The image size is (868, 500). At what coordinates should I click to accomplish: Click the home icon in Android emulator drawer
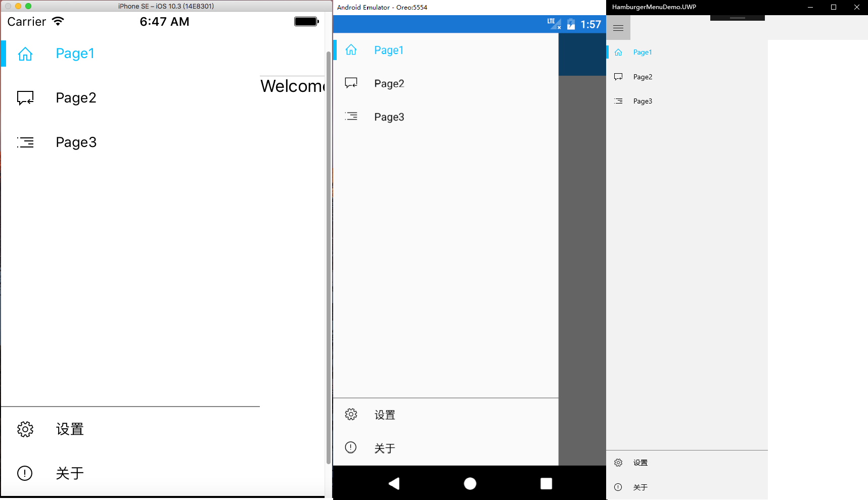pos(351,49)
